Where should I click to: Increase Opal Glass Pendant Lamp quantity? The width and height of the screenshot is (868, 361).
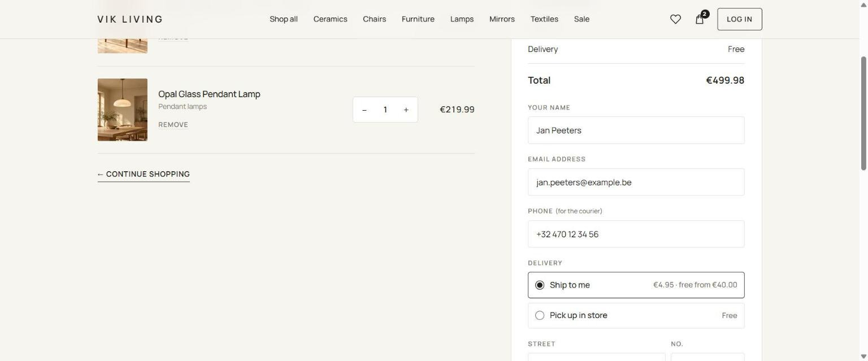[406, 110]
